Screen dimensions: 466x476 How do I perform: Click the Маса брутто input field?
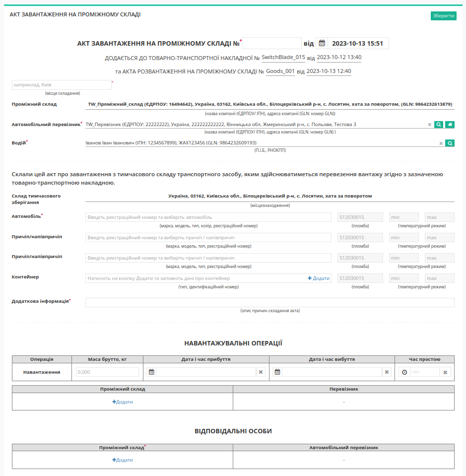pos(107,372)
